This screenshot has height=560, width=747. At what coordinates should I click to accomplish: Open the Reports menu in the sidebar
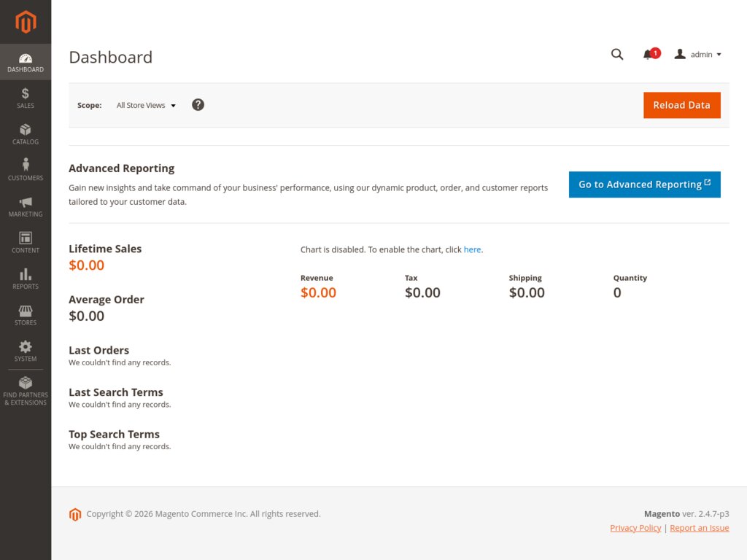26,279
